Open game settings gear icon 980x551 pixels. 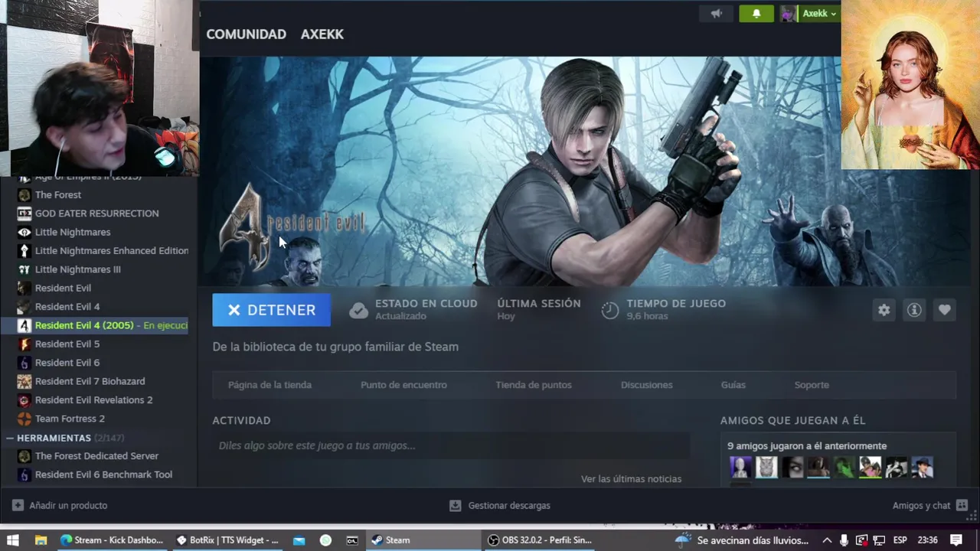(884, 310)
